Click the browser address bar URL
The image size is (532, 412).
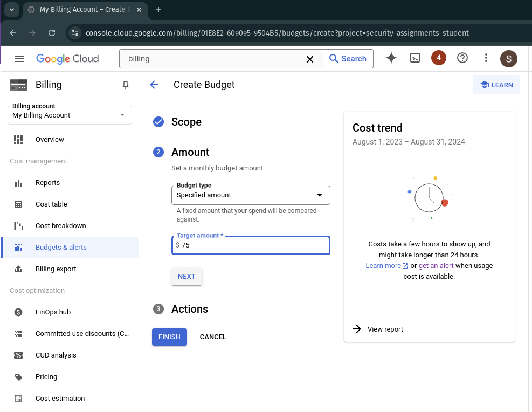point(277,33)
